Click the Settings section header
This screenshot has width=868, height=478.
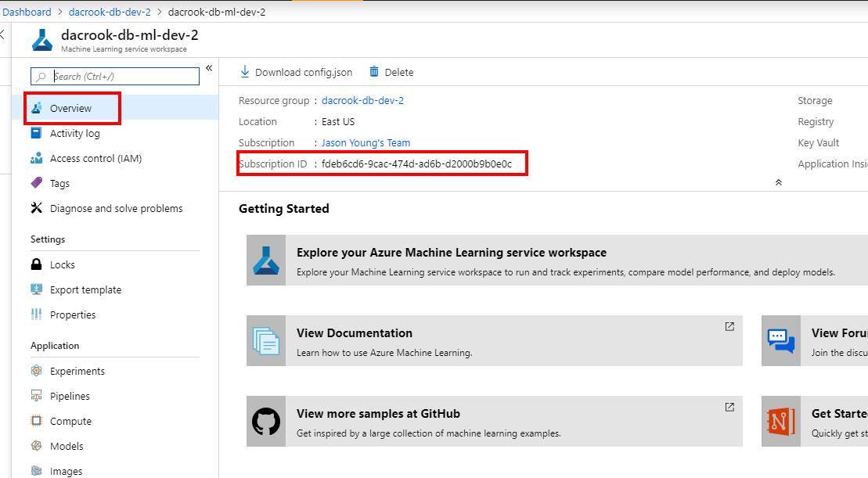[x=48, y=239]
